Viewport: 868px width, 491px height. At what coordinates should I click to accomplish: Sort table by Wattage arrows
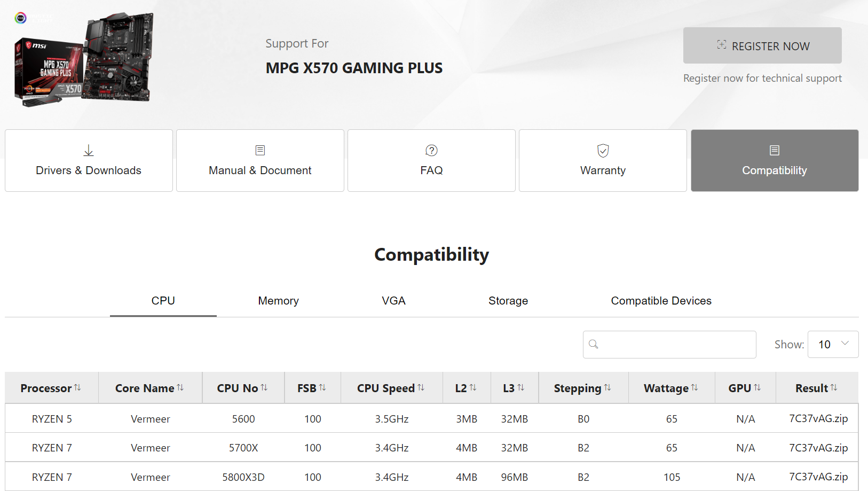(x=695, y=388)
